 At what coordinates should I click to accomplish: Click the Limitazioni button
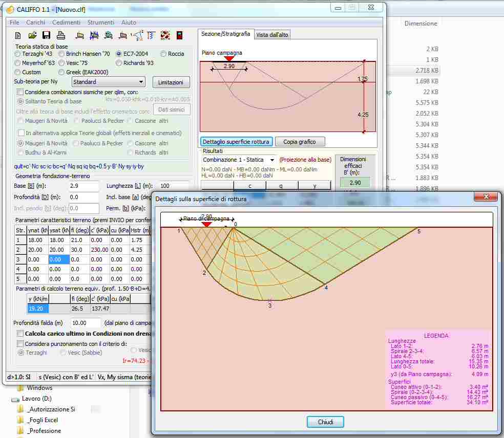(x=171, y=82)
